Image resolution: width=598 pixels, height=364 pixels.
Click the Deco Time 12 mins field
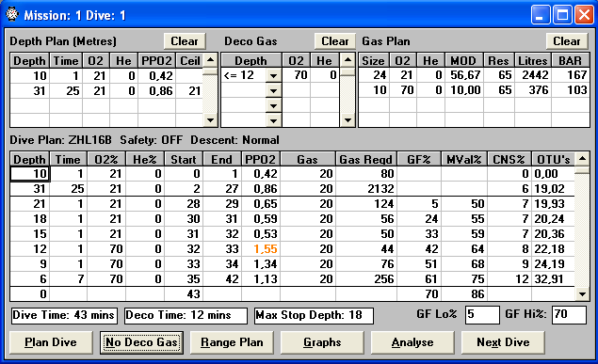coord(186,315)
